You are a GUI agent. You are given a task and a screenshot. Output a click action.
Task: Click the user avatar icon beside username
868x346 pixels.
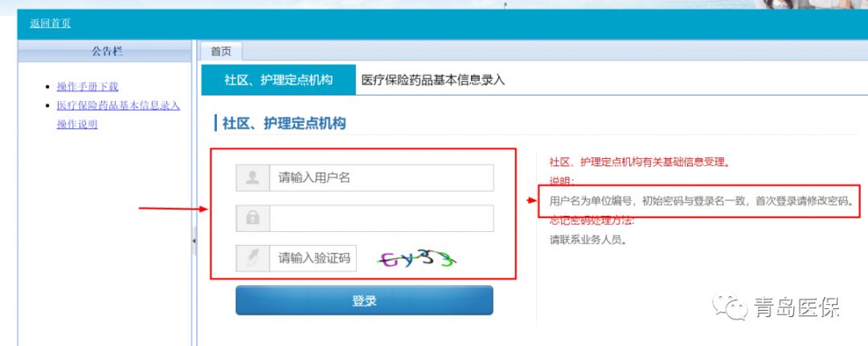(x=253, y=178)
